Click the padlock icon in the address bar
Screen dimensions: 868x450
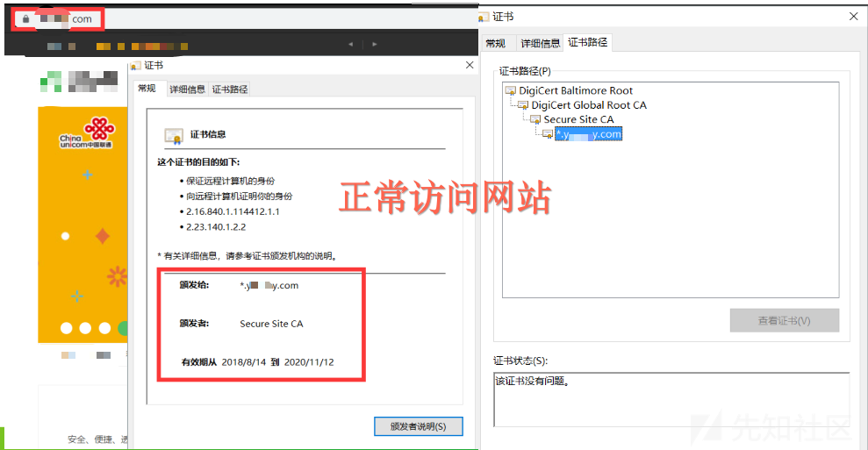(x=26, y=18)
